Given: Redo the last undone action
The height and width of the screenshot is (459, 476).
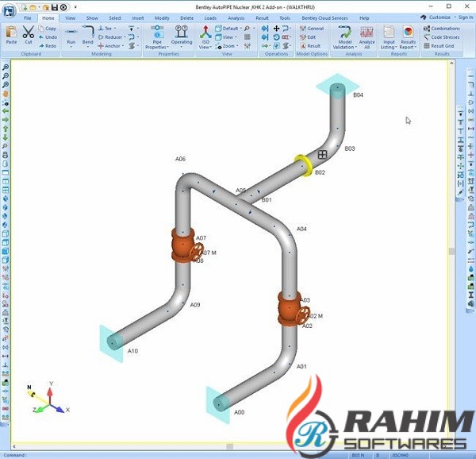Looking at the screenshot, I should [x=48, y=46].
